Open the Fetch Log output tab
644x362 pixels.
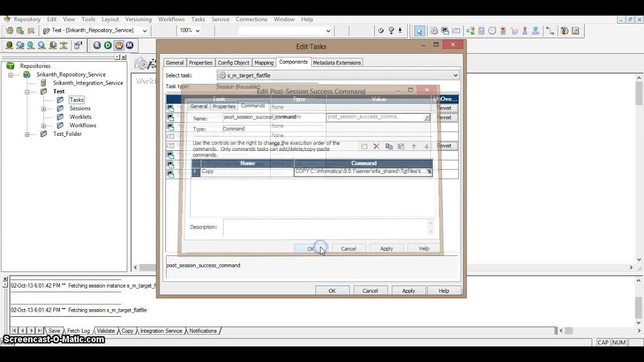point(78,331)
